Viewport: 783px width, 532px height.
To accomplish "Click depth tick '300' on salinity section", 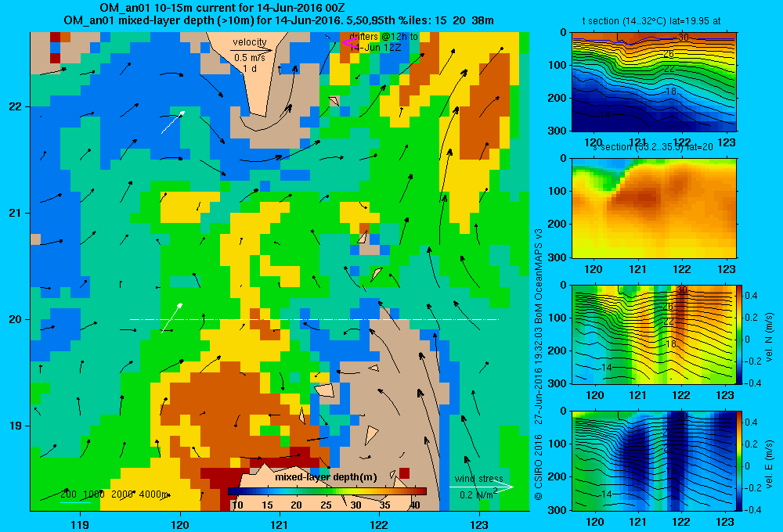I will click(557, 257).
